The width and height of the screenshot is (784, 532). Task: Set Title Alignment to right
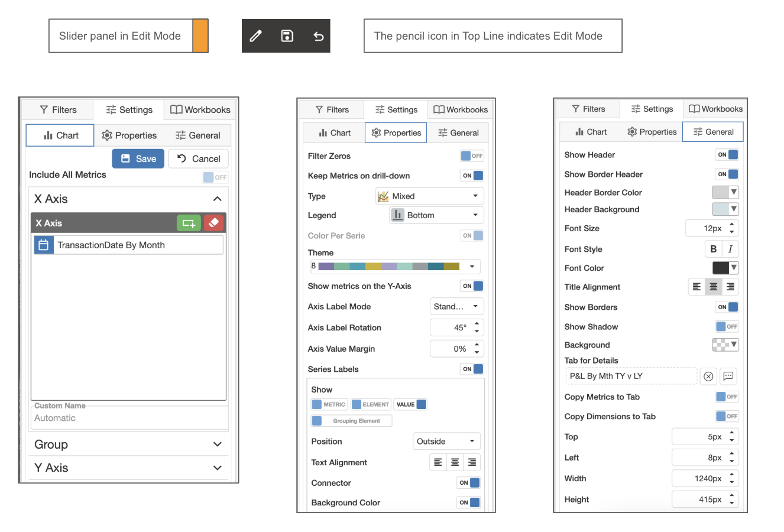[x=730, y=287]
